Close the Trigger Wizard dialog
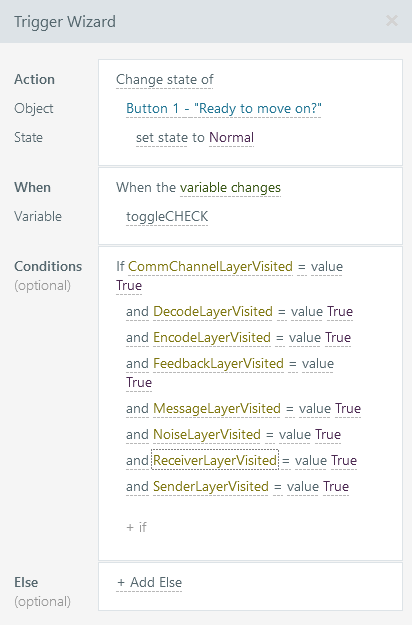 392,20
